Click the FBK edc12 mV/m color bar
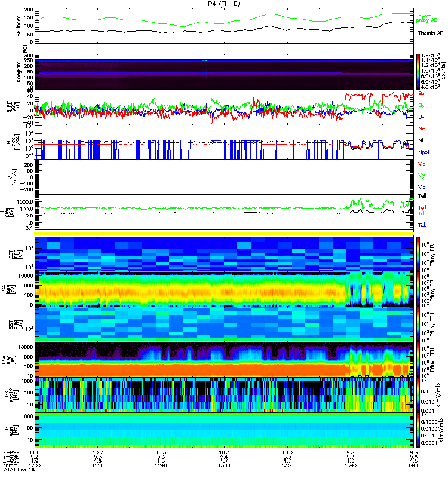The image size is (448, 478). tap(418, 395)
